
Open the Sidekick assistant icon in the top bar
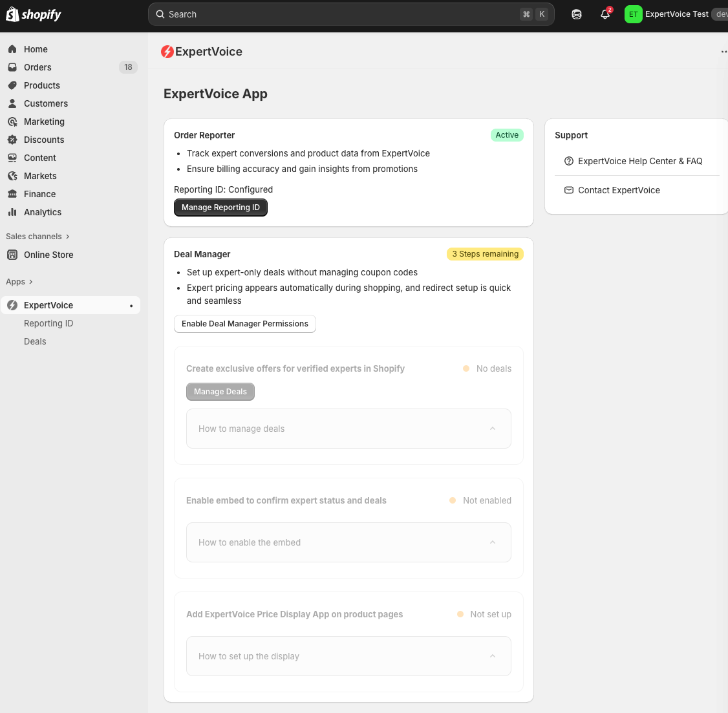click(x=577, y=14)
